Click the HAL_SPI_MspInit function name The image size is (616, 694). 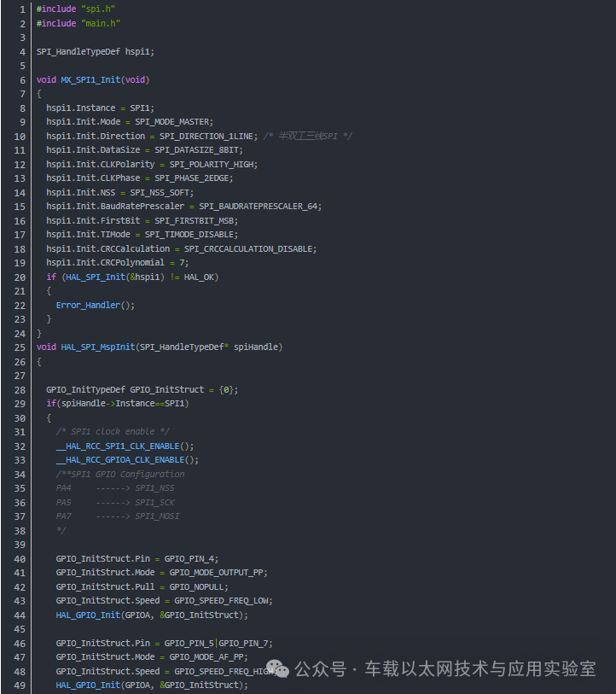click(98, 347)
